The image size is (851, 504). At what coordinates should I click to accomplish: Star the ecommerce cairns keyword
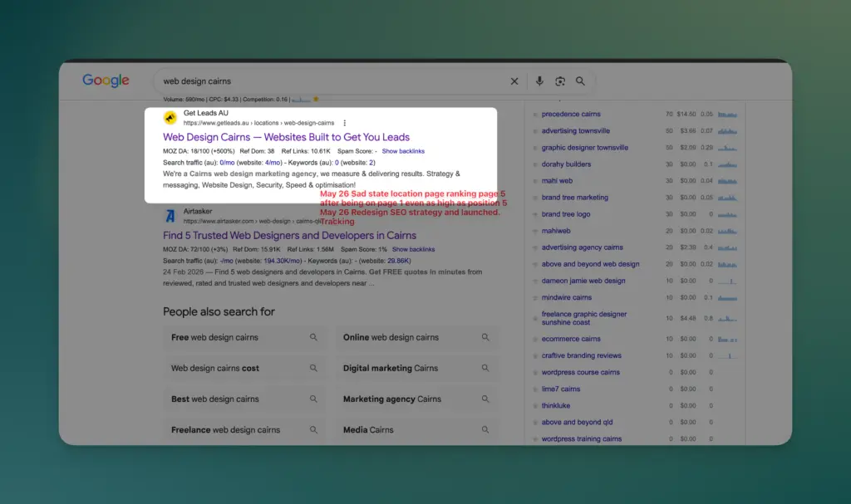pyautogui.click(x=535, y=339)
